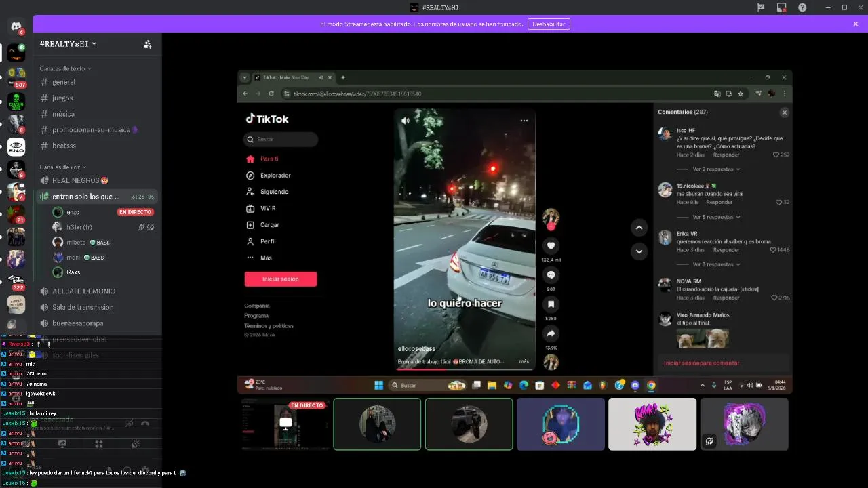
Task: Select the EN DIRECTO stream thumbnail tile
Action: click(x=285, y=424)
